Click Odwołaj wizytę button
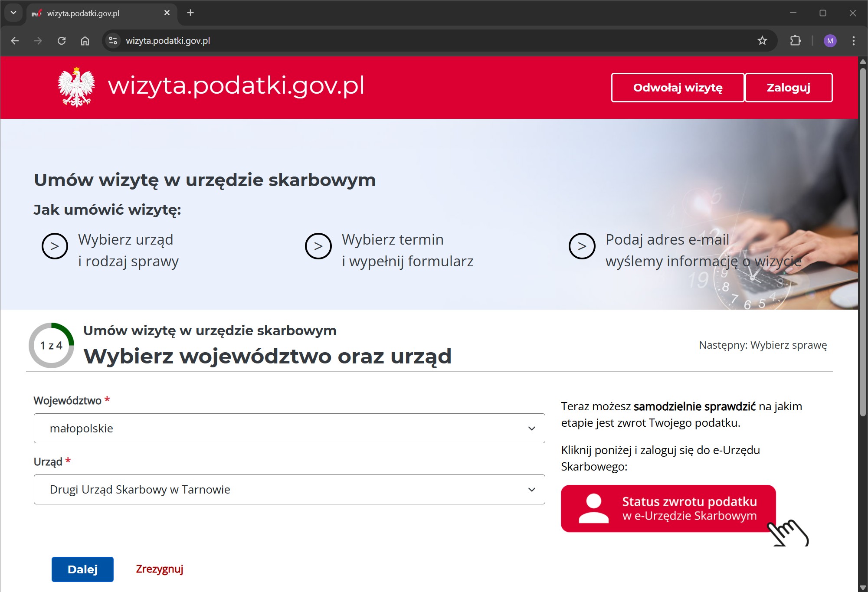This screenshot has height=592, width=868. pos(678,88)
